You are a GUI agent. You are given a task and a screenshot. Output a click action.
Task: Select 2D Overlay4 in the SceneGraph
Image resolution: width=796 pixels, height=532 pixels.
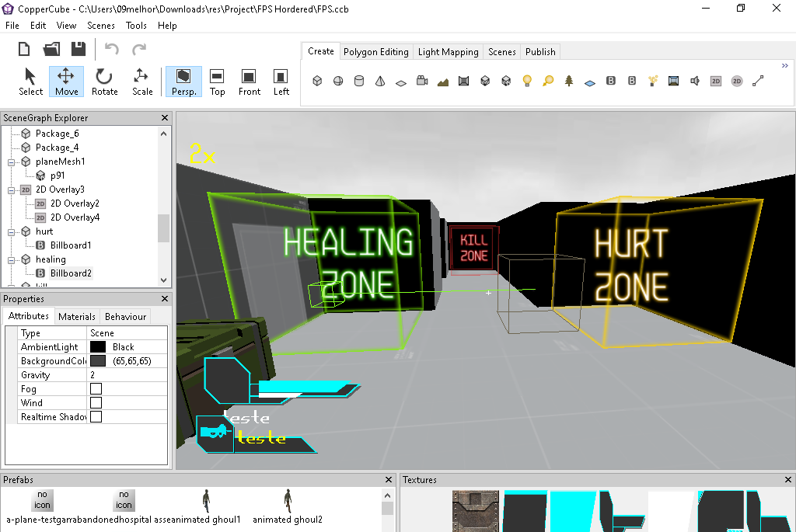tap(75, 217)
